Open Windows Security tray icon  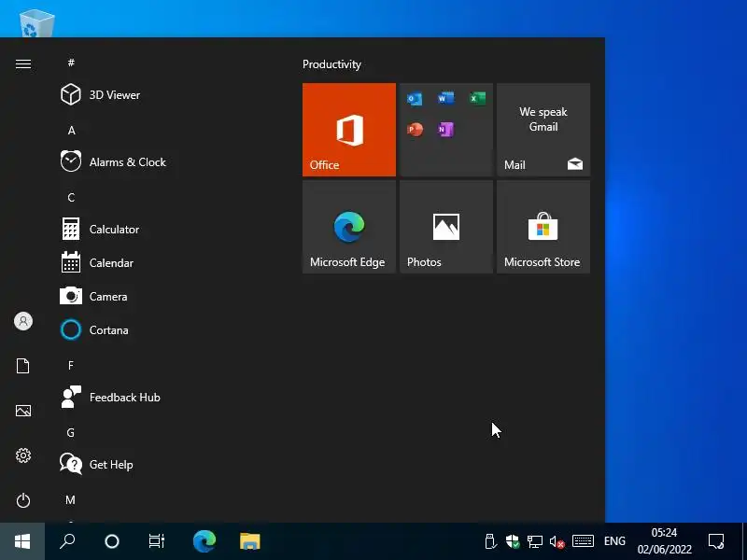513,541
